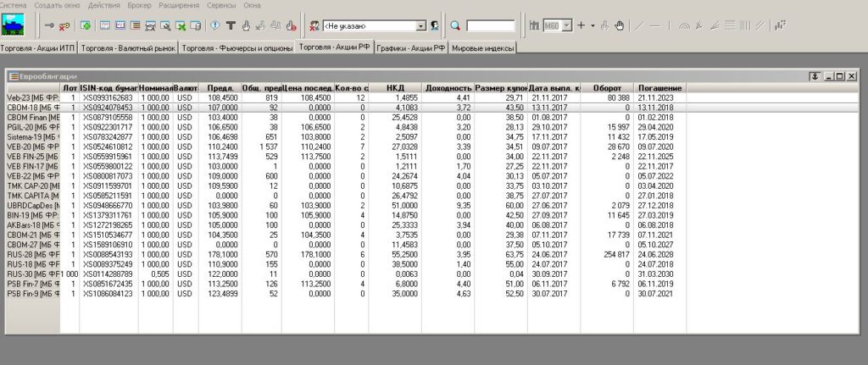Click the magnifier search icon
Image resolution: width=868 pixels, height=365 pixels.
pos(455,25)
